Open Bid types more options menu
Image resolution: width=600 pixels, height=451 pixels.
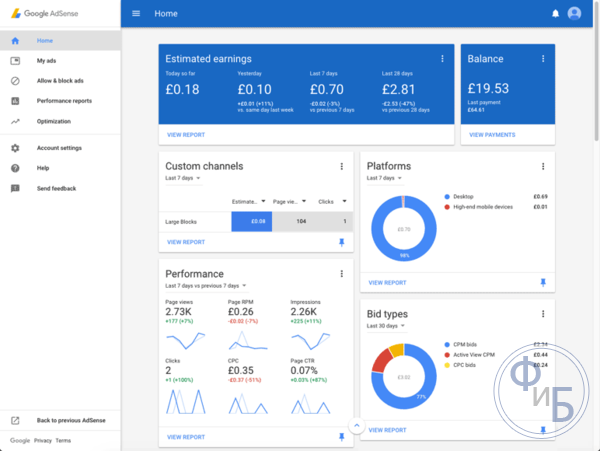[543, 314]
